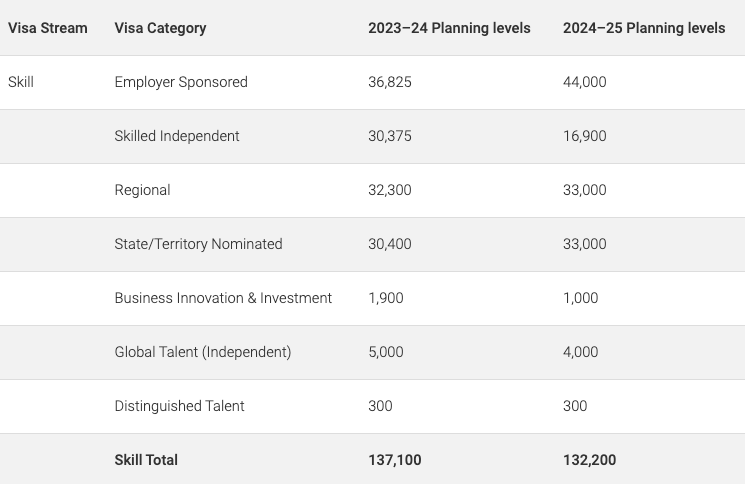Click the Skill stream cell
The image size is (745, 484).
point(21,82)
